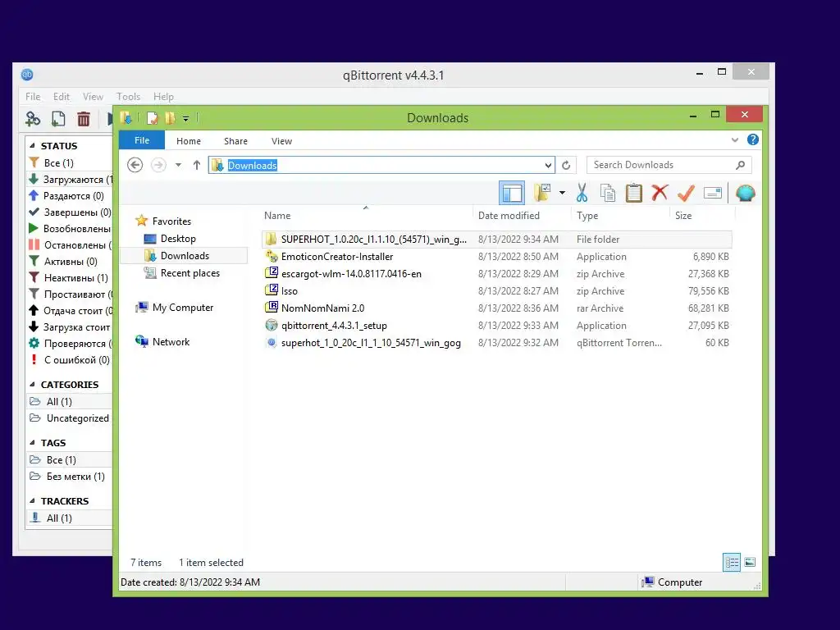The width and height of the screenshot is (840, 630).
Task: Open the Help menu in qBittorrent
Action: pos(163,97)
